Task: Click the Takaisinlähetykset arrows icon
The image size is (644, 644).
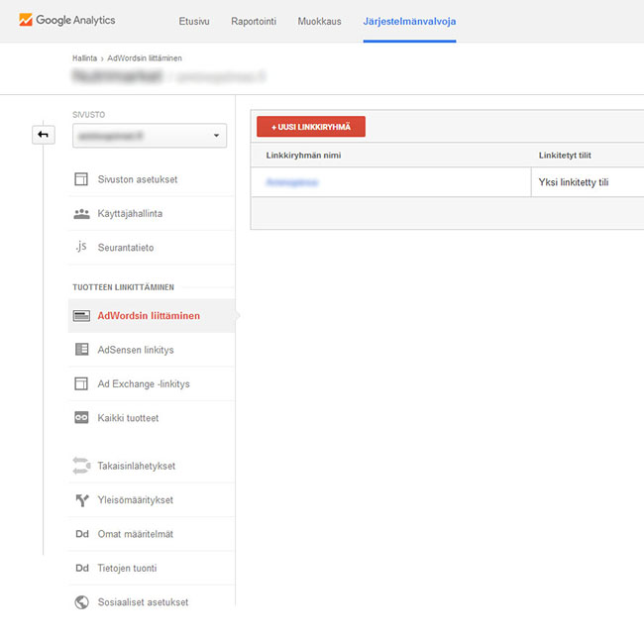Action: point(81,466)
